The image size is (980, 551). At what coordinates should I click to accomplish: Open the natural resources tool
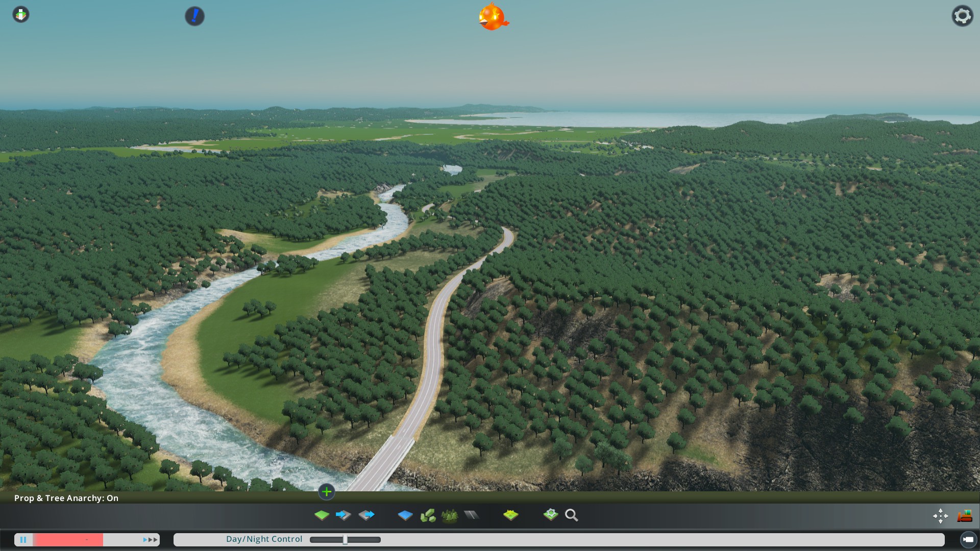(x=428, y=515)
